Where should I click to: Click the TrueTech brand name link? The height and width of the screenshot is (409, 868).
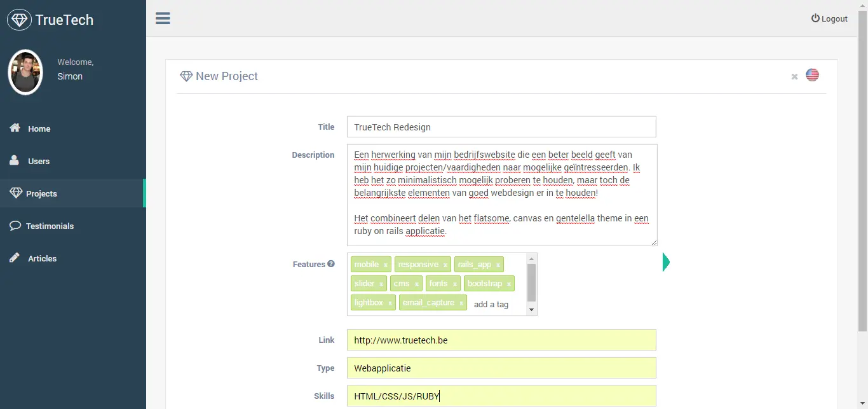pos(64,20)
